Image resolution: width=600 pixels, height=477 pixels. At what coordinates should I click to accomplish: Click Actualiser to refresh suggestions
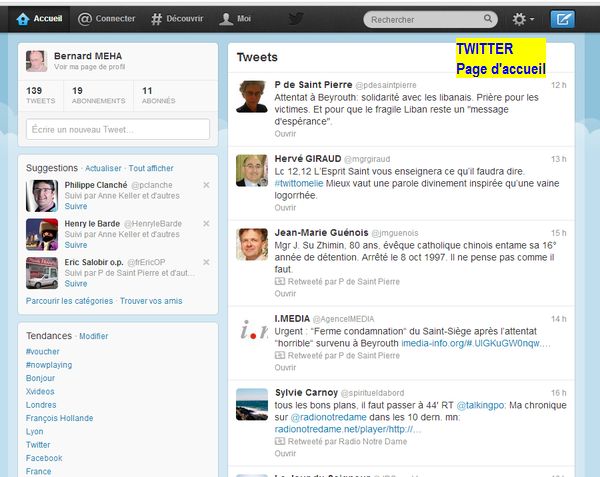click(x=103, y=168)
